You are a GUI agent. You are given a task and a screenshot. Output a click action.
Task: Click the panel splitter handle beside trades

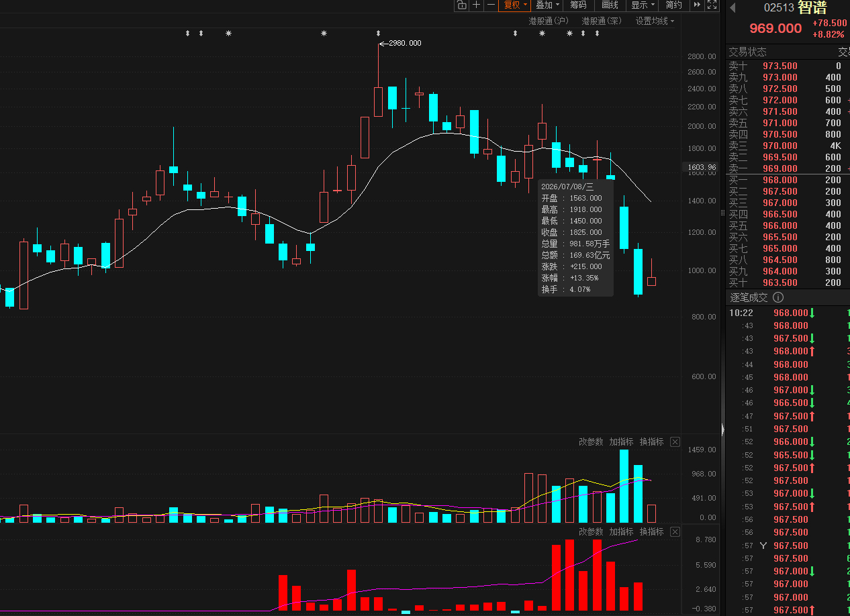[723, 429]
